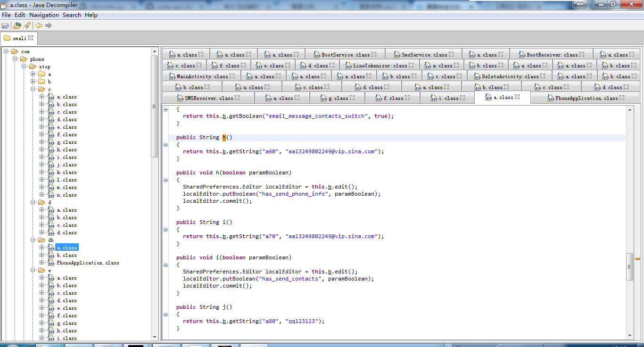Image resolution: width=644 pixels, height=347 pixels.
Task: Open the File menu
Action: [x=6, y=15]
